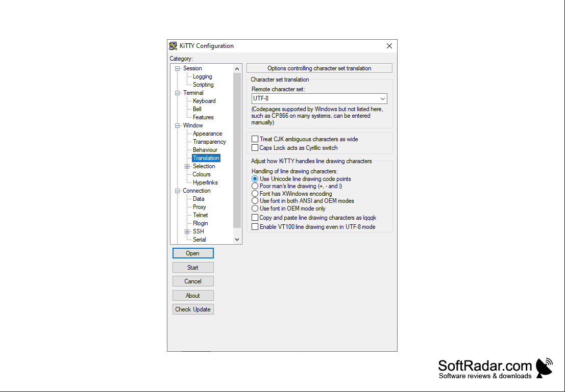Click the Open button
This screenshot has width=565, height=392.
(x=193, y=253)
